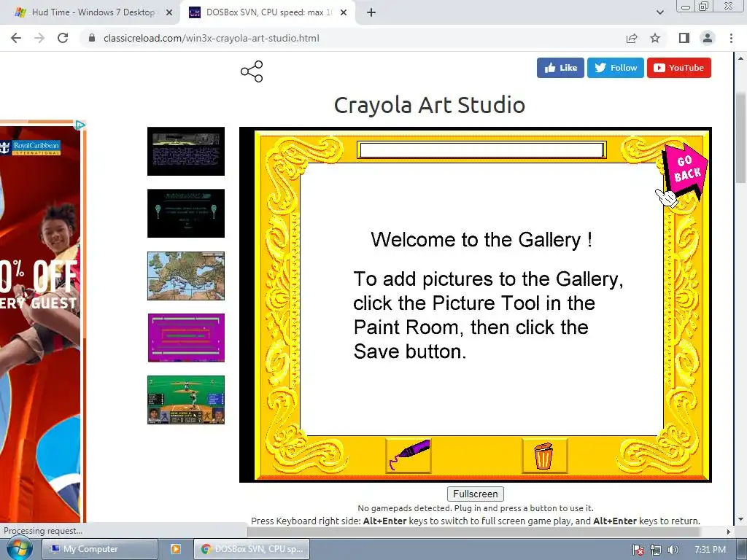Image resolution: width=747 pixels, height=560 pixels.
Task: Open a new browser tab
Action: [371, 12]
